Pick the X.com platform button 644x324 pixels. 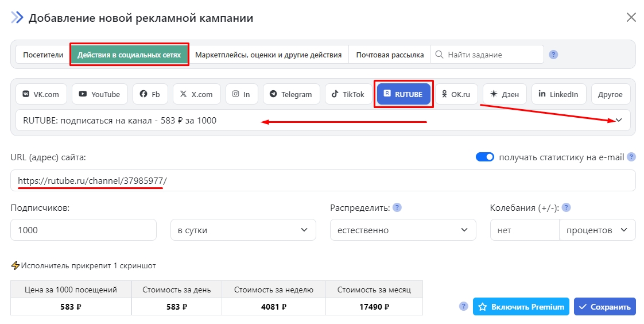pyautogui.click(x=196, y=94)
